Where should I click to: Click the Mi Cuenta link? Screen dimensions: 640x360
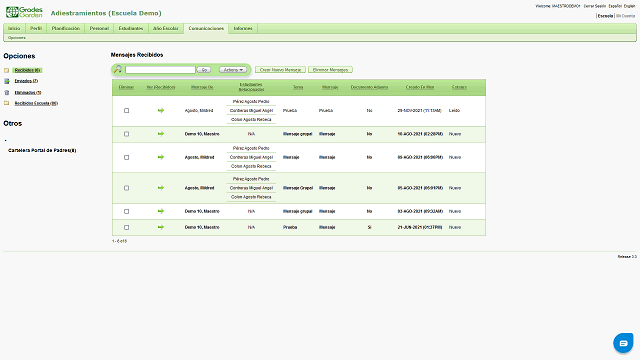click(626, 16)
